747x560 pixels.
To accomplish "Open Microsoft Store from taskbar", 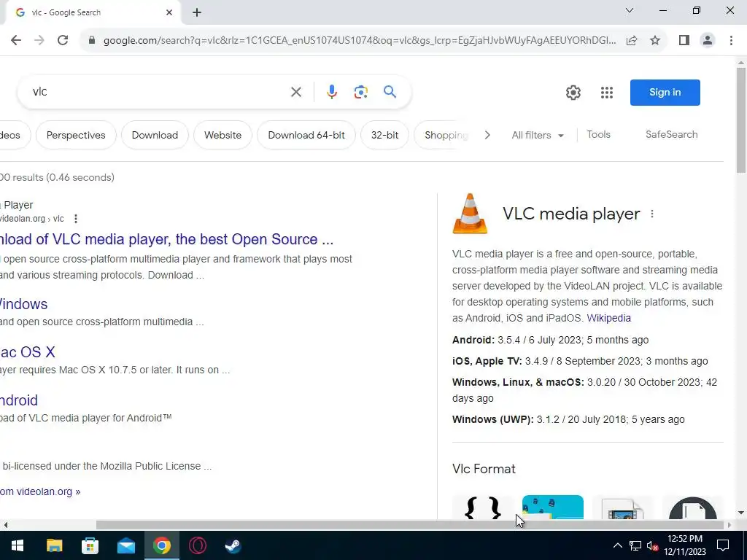I will [90, 545].
